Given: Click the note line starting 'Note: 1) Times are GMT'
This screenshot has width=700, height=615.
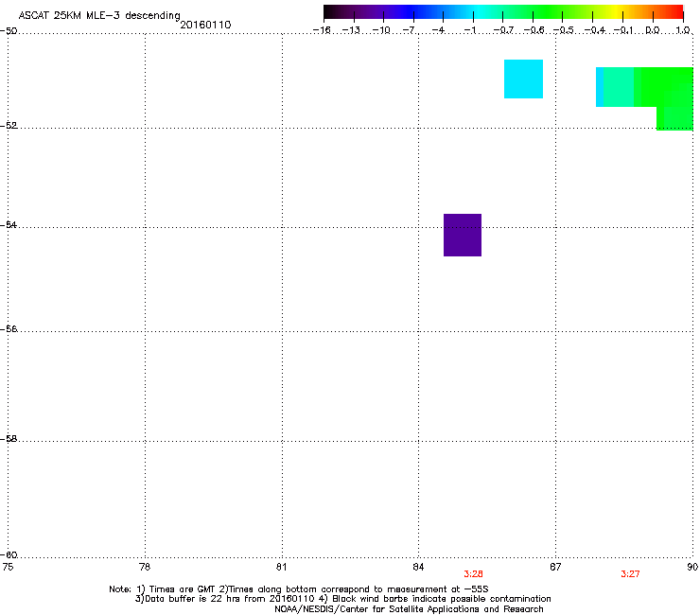Looking at the screenshot, I should [x=299, y=589].
